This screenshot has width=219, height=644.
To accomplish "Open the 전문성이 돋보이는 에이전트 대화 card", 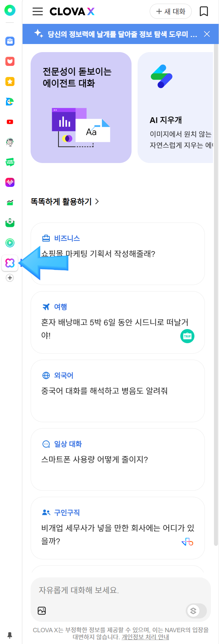I will tap(81, 108).
